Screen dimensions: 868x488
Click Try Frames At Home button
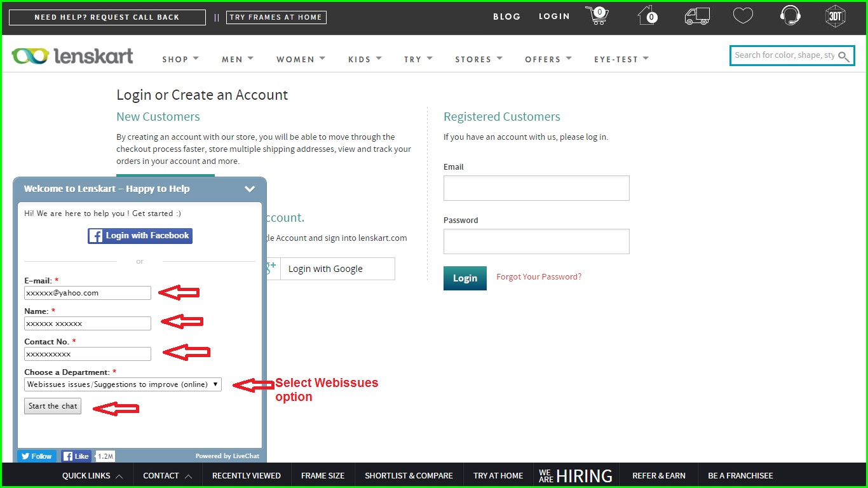click(x=276, y=17)
